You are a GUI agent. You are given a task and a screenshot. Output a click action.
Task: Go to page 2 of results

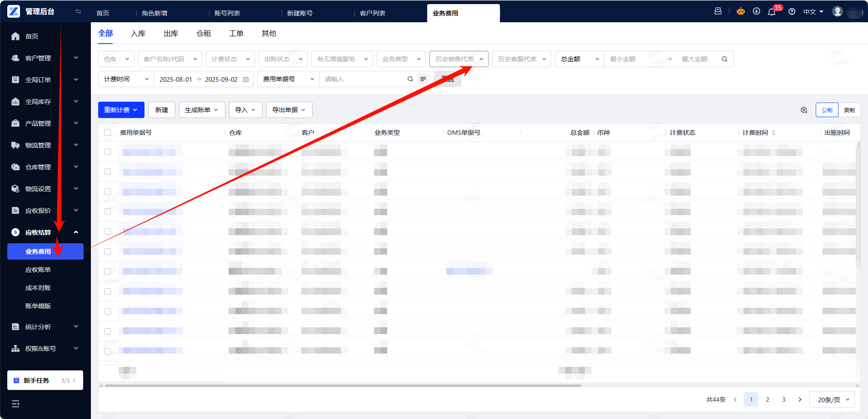coord(768,399)
